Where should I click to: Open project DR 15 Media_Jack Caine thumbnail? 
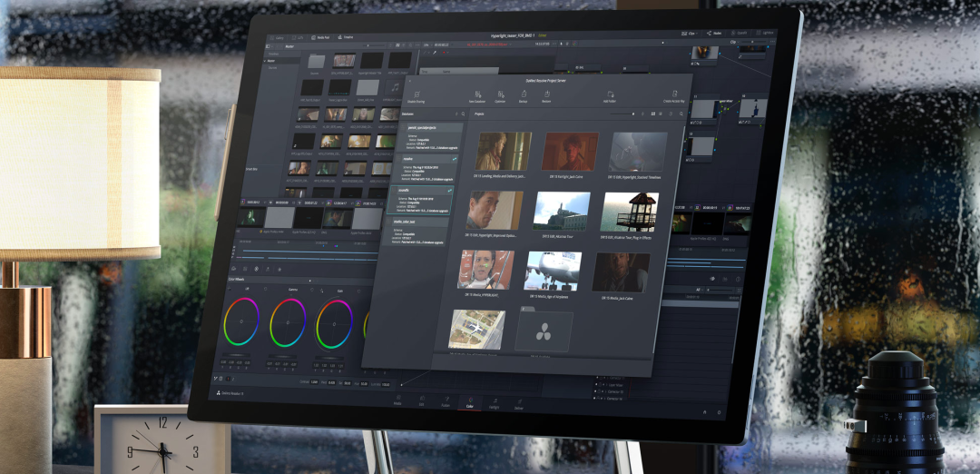621,272
